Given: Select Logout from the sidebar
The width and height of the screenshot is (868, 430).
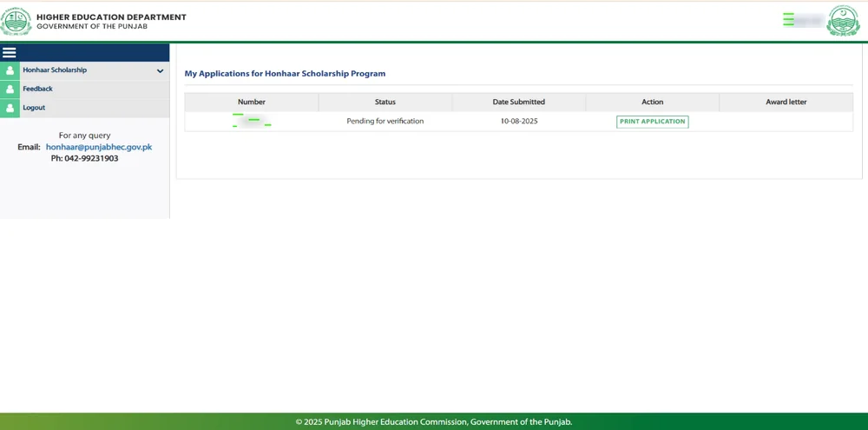Looking at the screenshot, I should click(x=85, y=108).
